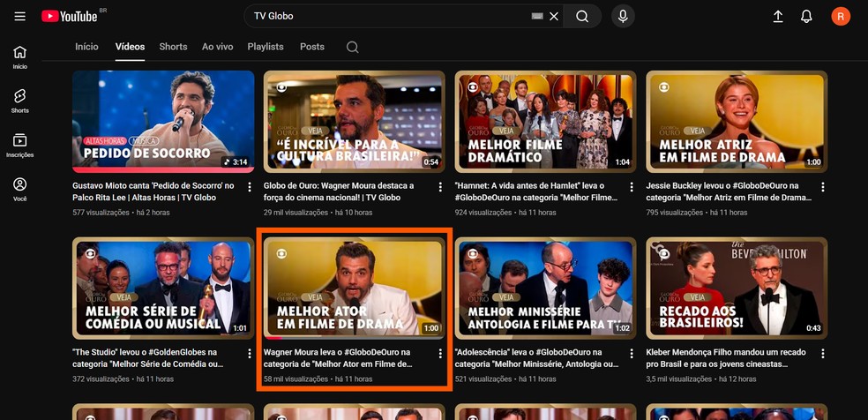
Task: Play Melhor Filme Dramático thumbnail
Action: coord(546,122)
